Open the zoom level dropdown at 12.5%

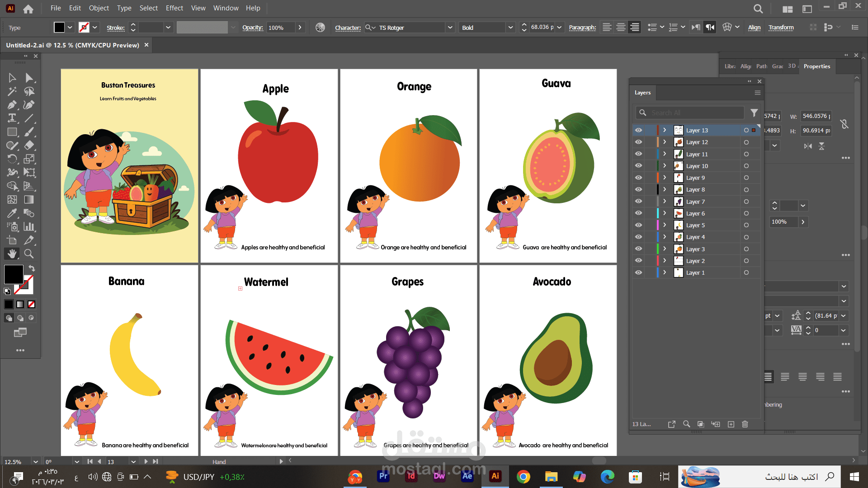[x=35, y=462]
